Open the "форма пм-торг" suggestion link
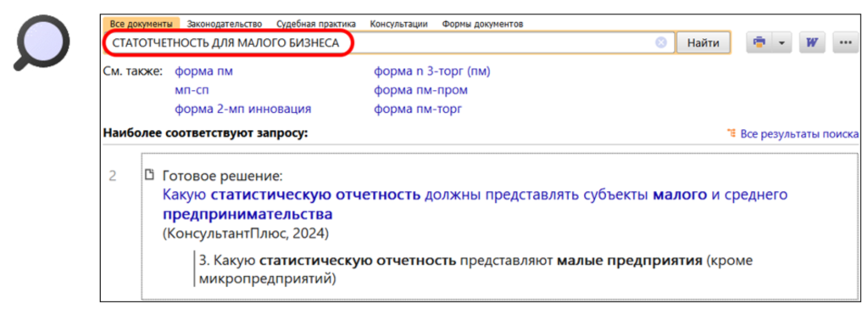 (418, 109)
